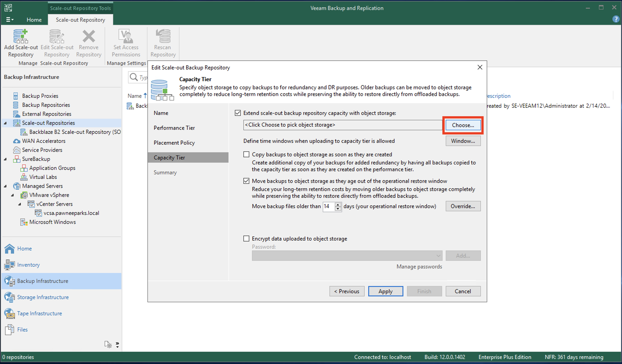
Task: Click Choose to pick object storage
Action: (x=463, y=125)
